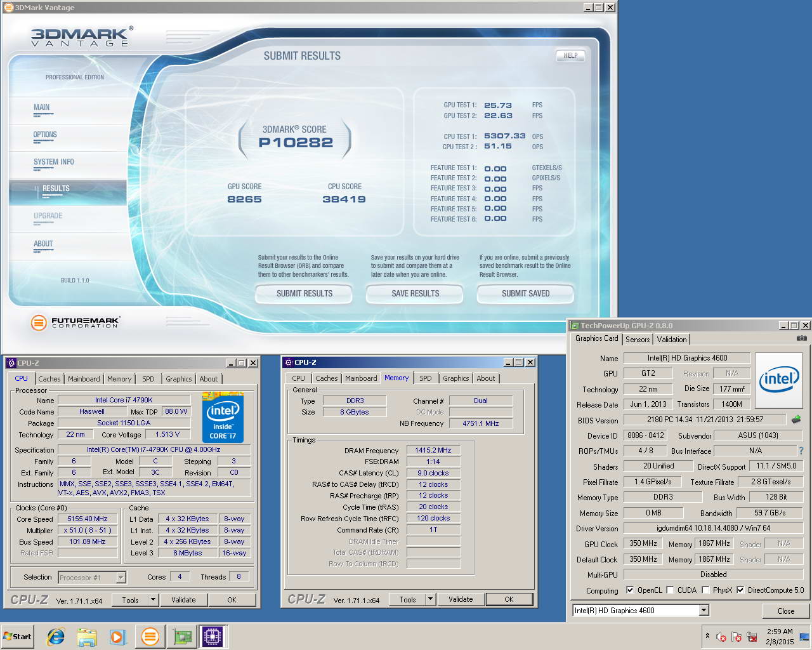Open OPTIONS section in 3DMark

coord(45,135)
